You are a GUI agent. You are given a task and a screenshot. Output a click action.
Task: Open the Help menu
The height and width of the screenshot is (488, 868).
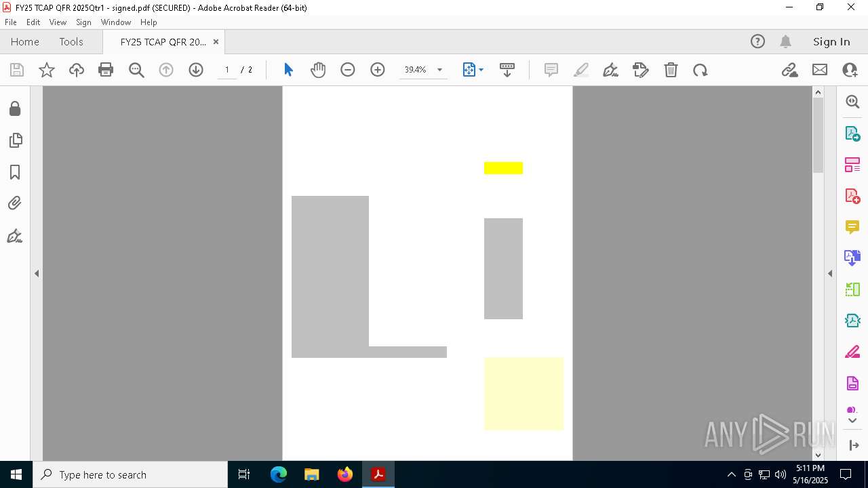(x=149, y=22)
